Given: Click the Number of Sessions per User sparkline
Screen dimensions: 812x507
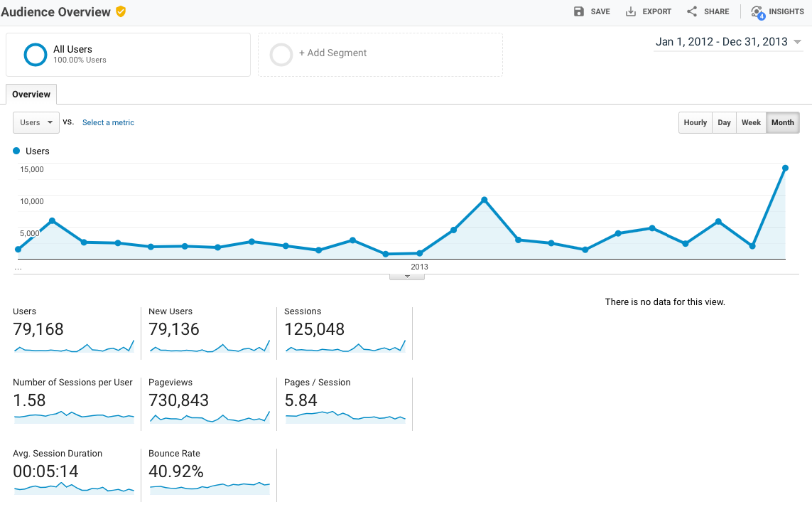Looking at the screenshot, I should coord(74,417).
